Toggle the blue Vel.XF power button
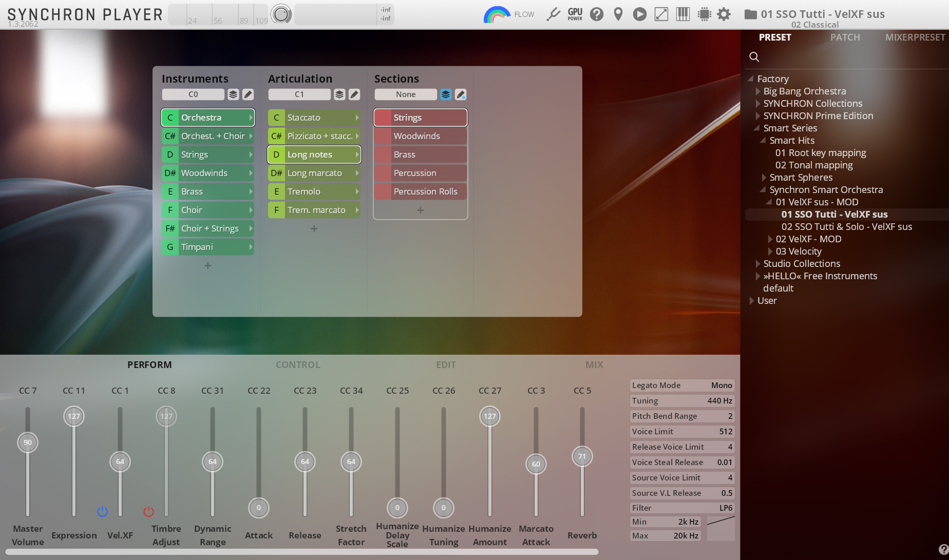 tap(102, 512)
